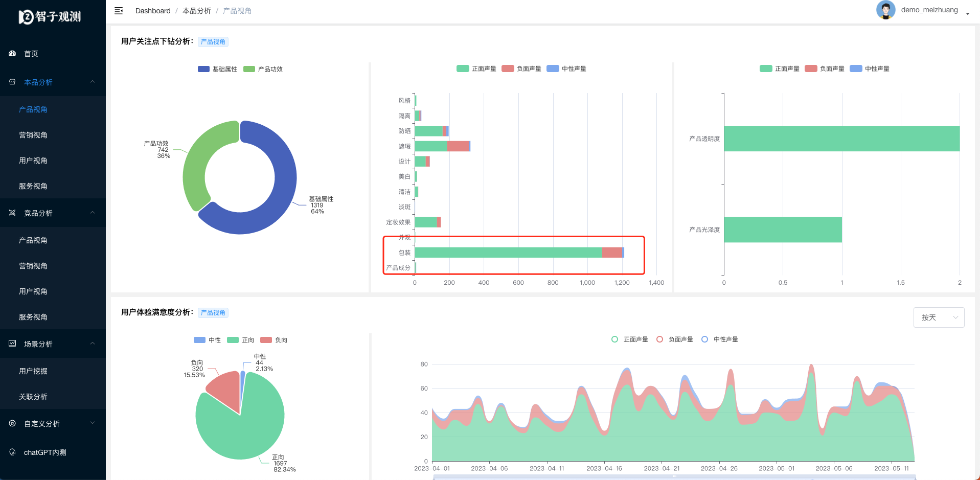This screenshot has width=980, height=480.
Task: Toggle 中性 legend in satisfaction pie chart
Action: click(208, 340)
